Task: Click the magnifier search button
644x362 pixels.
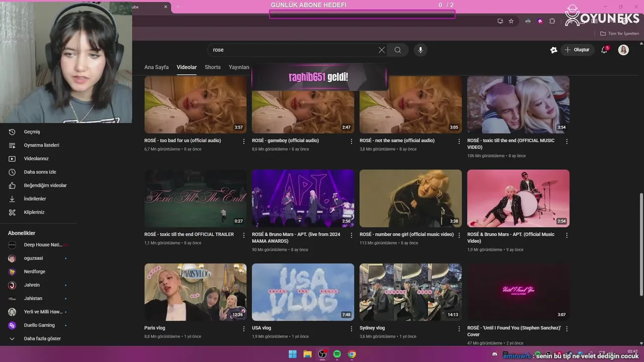Action: [397, 50]
